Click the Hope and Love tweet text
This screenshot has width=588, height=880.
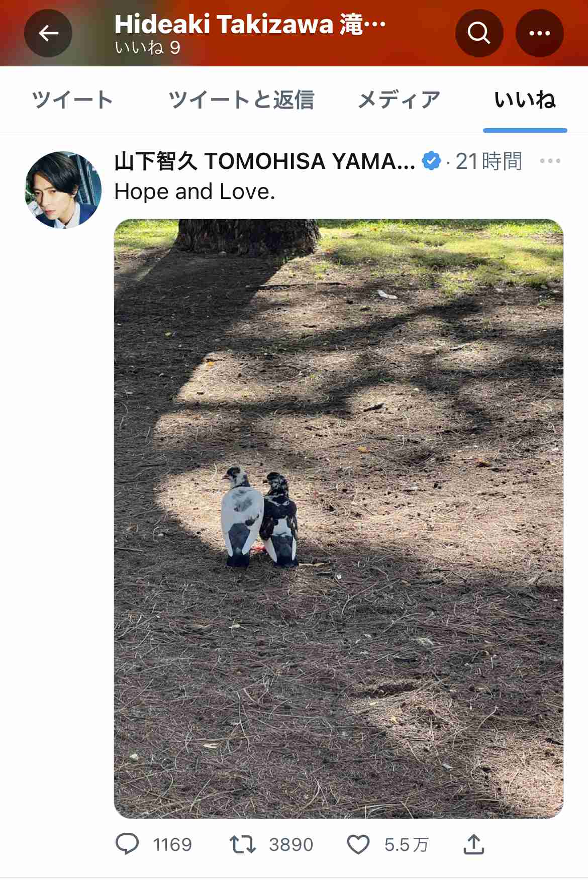(195, 191)
